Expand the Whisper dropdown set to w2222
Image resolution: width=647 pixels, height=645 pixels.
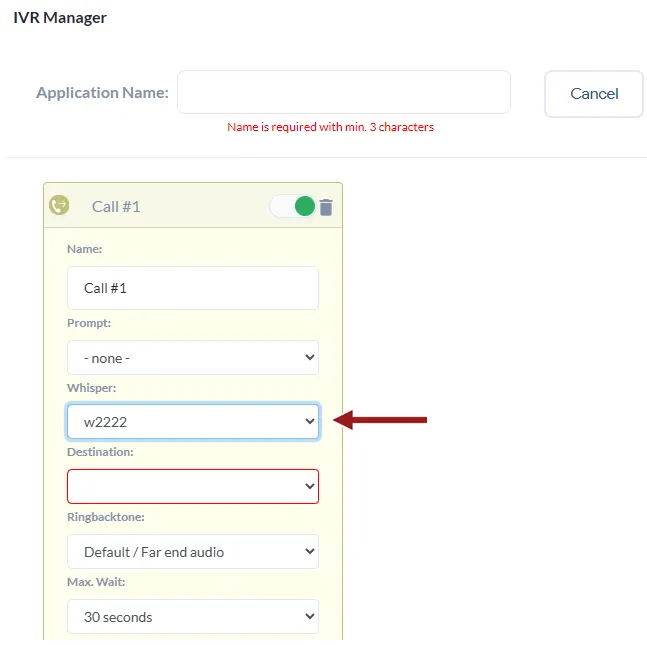point(192,422)
